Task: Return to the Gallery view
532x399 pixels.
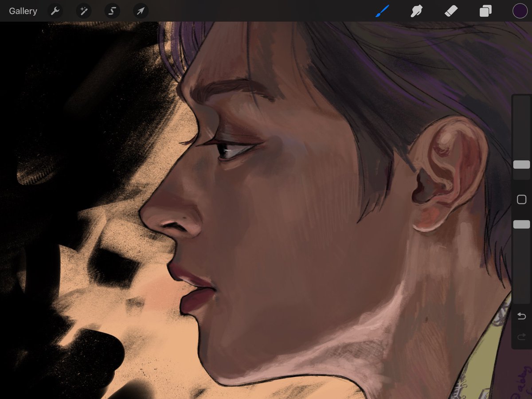Action: [23, 11]
